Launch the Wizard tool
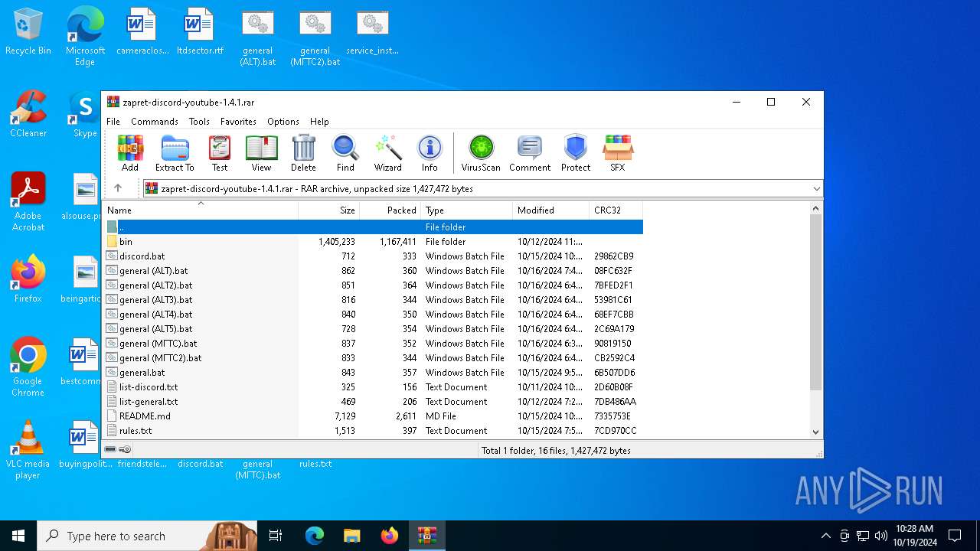 click(x=387, y=153)
